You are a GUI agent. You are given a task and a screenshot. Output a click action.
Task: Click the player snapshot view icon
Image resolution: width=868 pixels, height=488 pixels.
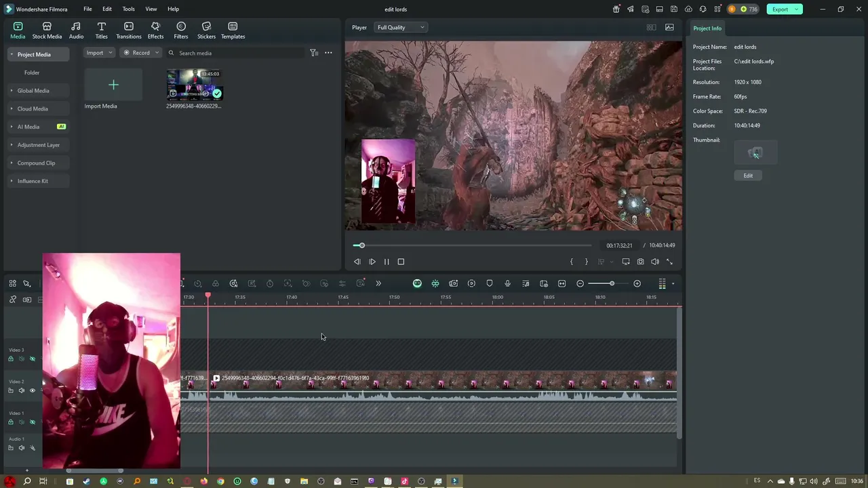[x=669, y=27]
